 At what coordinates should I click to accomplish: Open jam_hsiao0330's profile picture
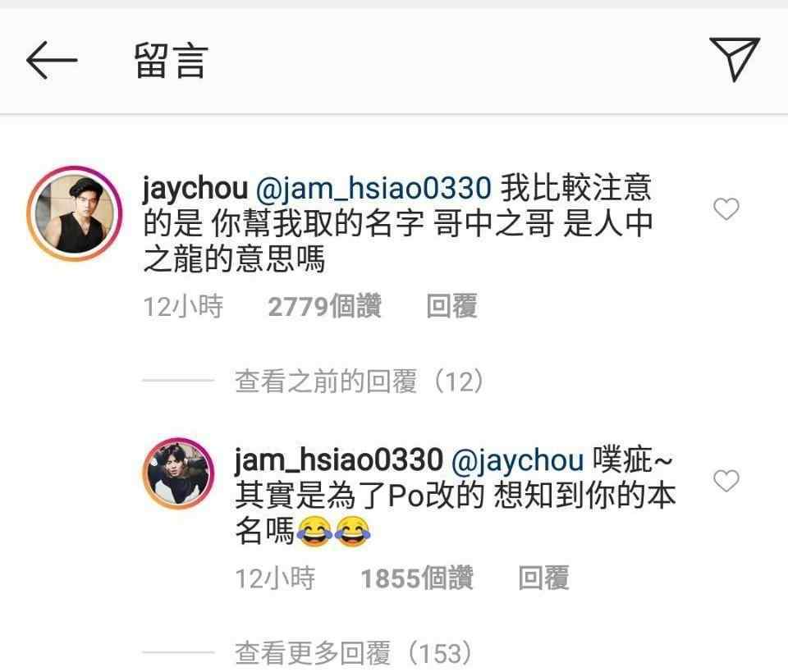tap(179, 473)
